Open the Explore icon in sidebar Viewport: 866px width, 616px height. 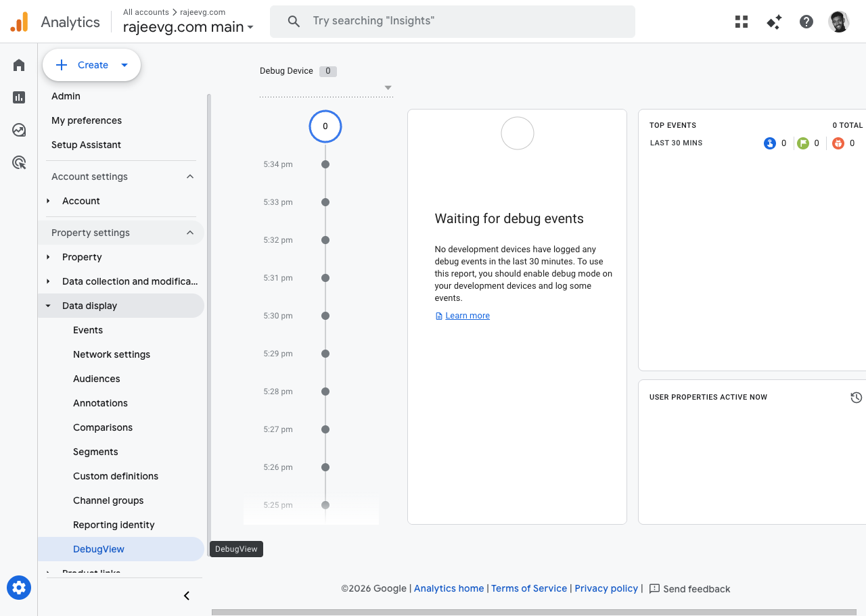click(19, 130)
